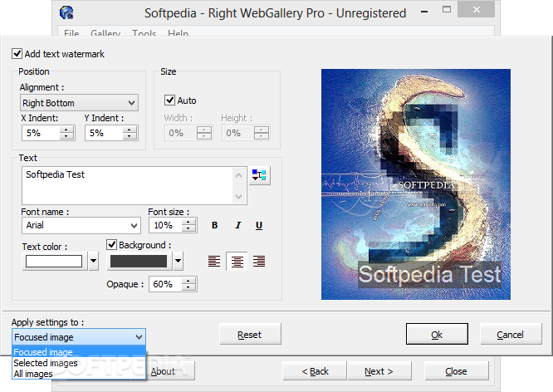Open the Font name dropdown showing Arial
This screenshot has height=392, width=553.
point(81,225)
